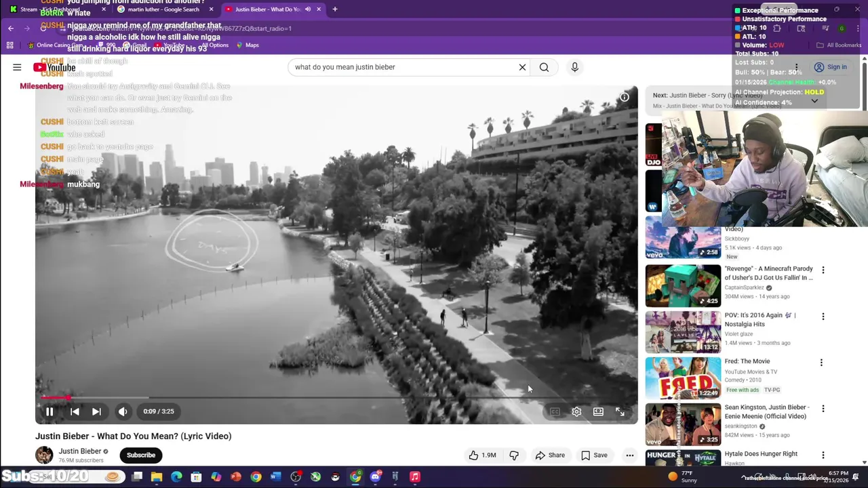Open the All Bookmarks folder

(x=839, y=45)
